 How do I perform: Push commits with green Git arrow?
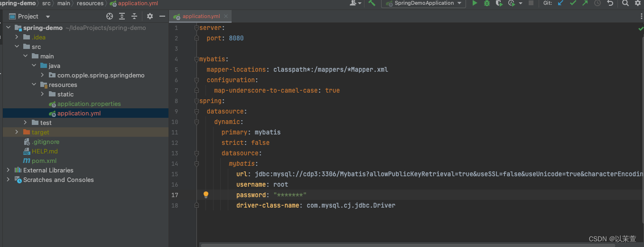tap(585, 3)
